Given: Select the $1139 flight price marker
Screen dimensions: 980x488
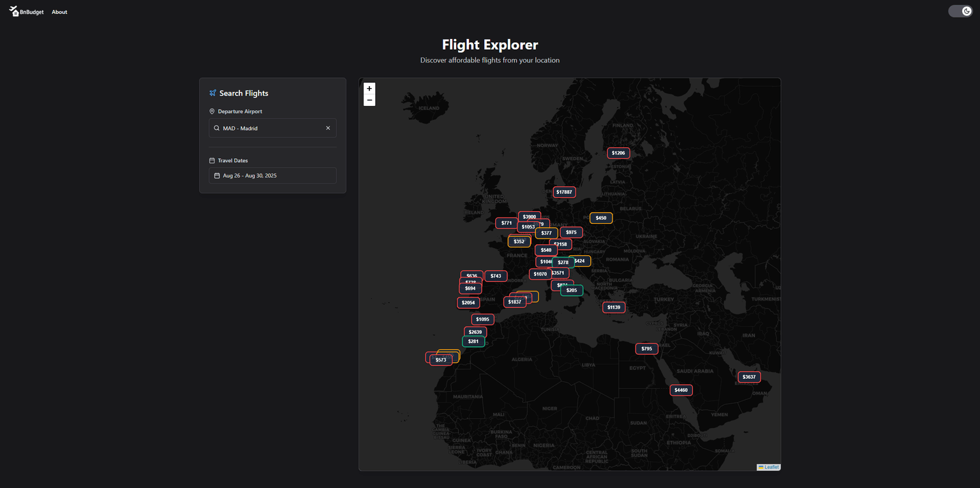Looking at the screenshot, I should [614, 307].
